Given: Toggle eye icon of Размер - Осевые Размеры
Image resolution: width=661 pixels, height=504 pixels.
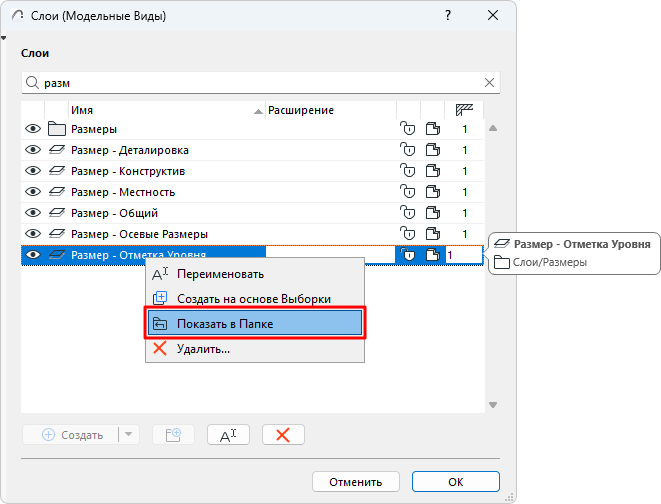Looking at the screenshot, I should coord(32,234).
